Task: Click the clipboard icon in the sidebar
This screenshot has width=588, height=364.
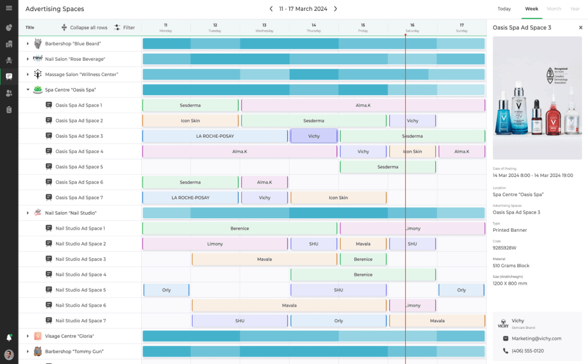Action: [9, 110]
